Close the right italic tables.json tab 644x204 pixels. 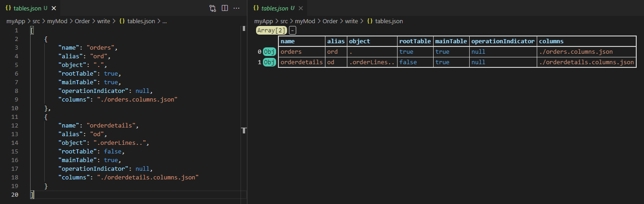(302, 8)
